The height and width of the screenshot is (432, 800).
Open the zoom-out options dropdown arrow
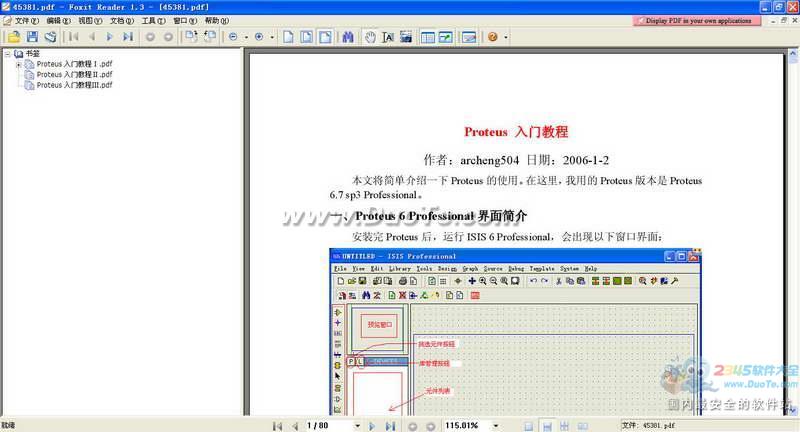point(246,37)
